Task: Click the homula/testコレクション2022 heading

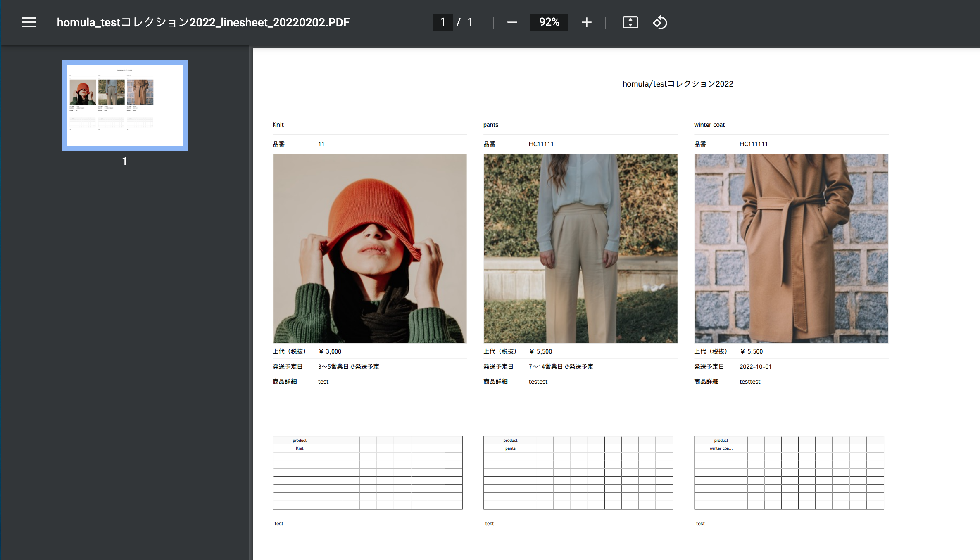Action: click(x=678, y=84)
